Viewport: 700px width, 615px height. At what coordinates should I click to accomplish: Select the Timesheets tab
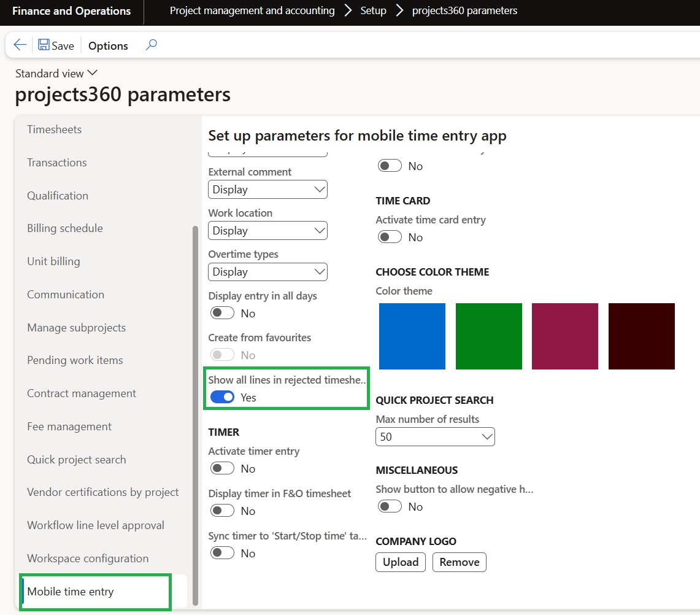[54, 130]
